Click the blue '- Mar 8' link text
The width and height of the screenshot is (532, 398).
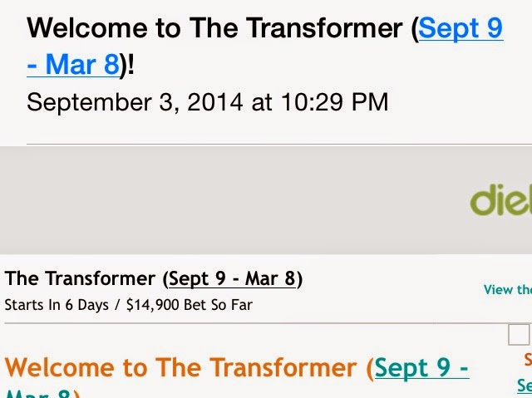72,65
